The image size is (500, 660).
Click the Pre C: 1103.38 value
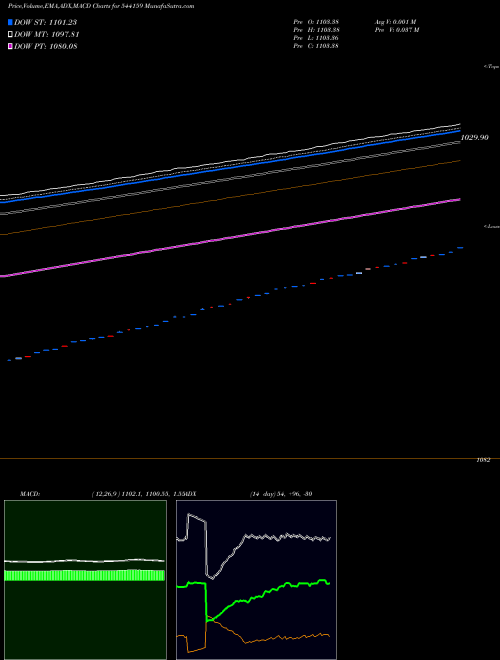click(x=316, y=46)
